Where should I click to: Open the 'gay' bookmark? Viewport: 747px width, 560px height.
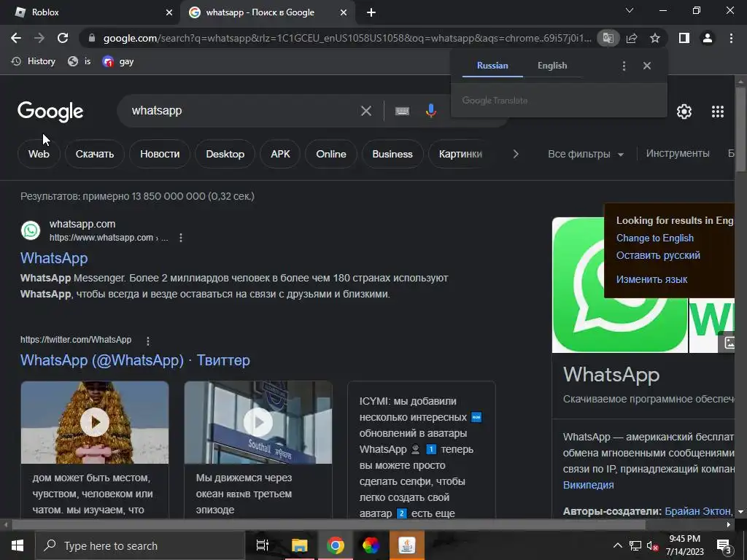tap(117, 61)
